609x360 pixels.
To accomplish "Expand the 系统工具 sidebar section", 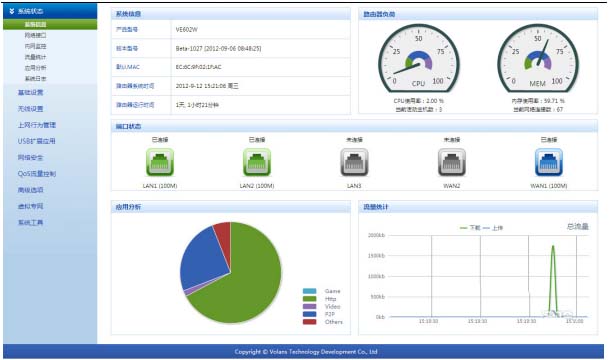I will (x=30, y=223).
